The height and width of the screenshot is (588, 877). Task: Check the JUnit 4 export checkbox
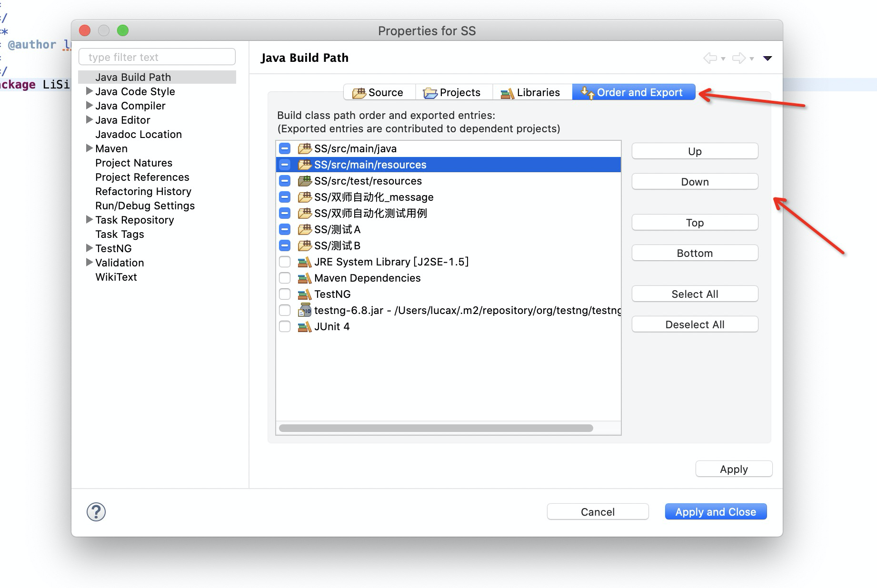tap(285, 326)
